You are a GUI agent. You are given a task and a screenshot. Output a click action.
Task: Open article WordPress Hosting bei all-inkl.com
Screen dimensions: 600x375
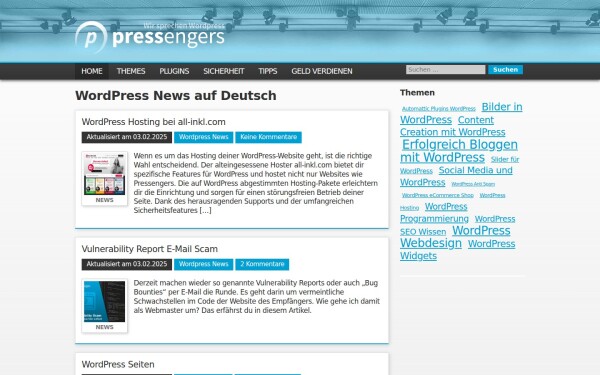pos(153,122)
